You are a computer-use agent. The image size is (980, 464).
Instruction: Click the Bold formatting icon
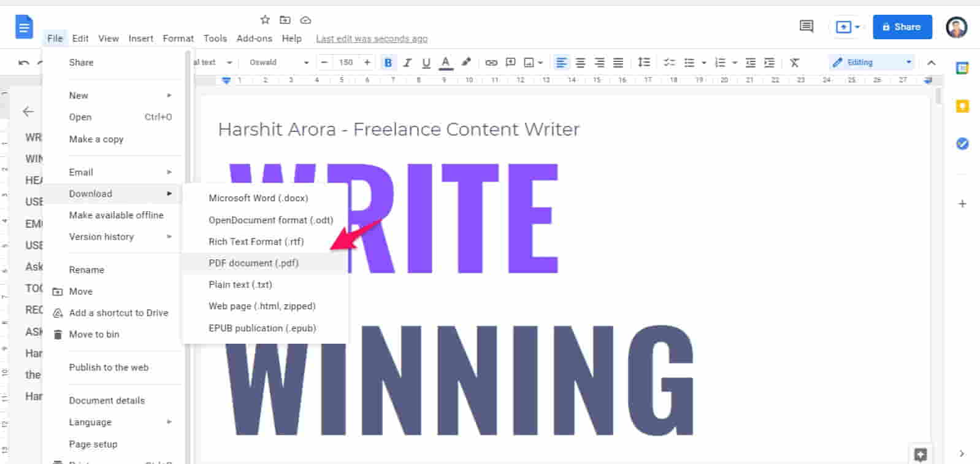pyautogui.click(x=388, y=63)
